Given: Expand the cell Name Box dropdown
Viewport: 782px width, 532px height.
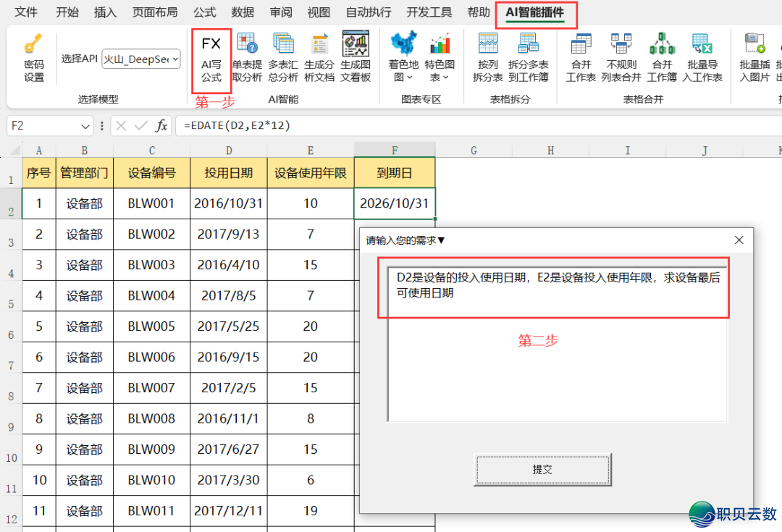Looking at the screenshot, I should coord(85,126).
